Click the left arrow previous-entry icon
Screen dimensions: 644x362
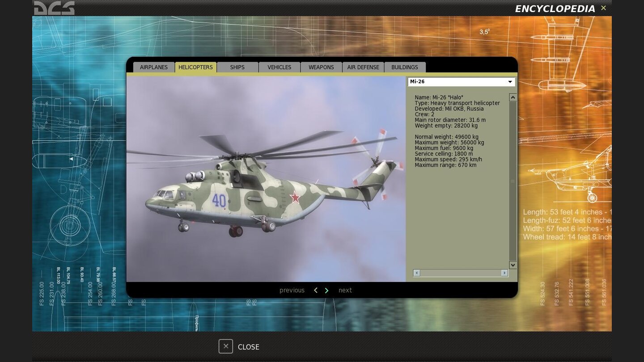(x=316, y=290)
